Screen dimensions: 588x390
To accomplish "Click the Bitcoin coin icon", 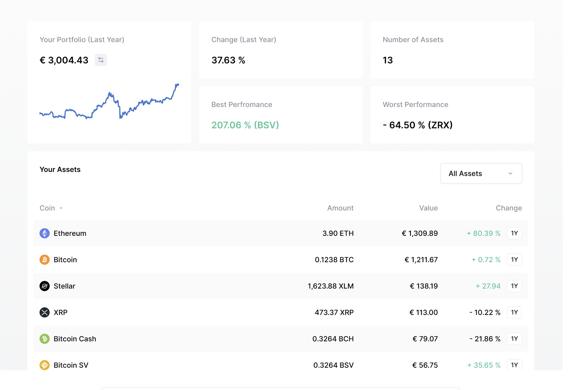I will pos(44,259).
